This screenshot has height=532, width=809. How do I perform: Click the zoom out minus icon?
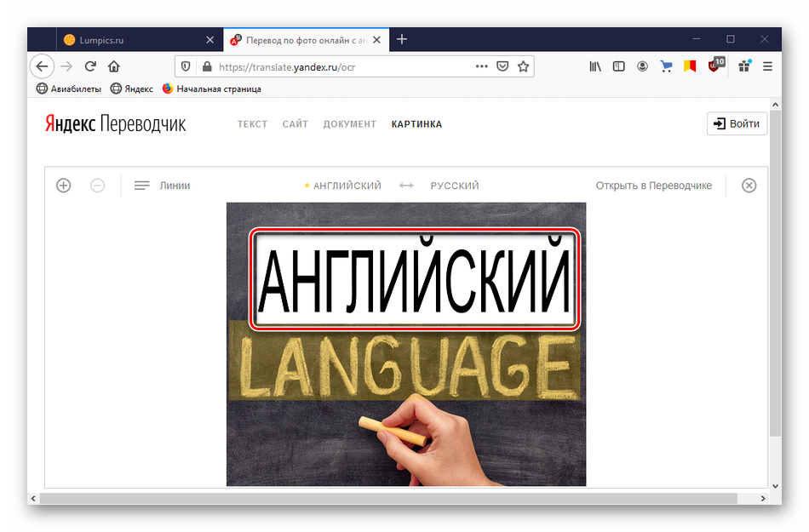(x=98, y=186)
